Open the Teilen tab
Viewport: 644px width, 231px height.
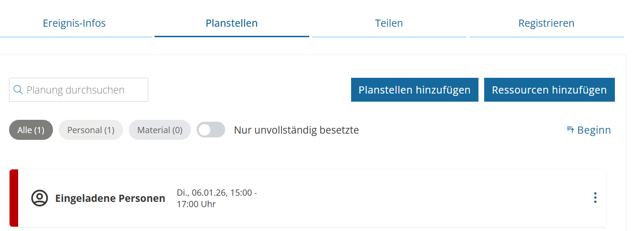[389, 23]
